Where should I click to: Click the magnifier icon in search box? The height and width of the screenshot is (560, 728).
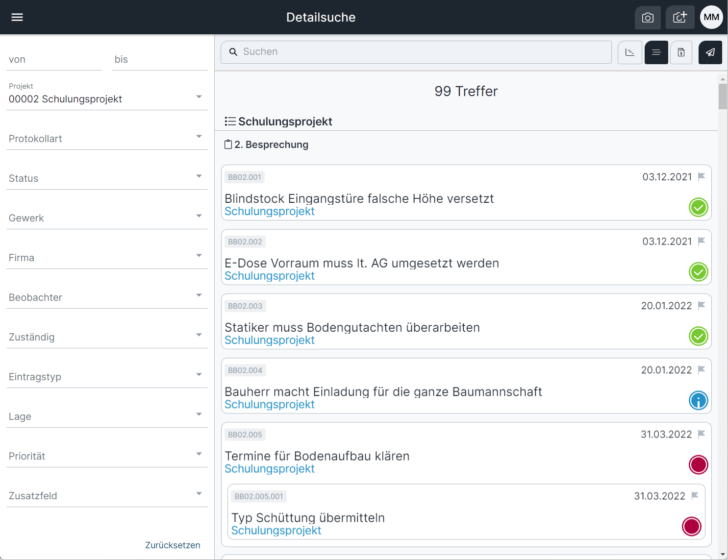(233, 52)
